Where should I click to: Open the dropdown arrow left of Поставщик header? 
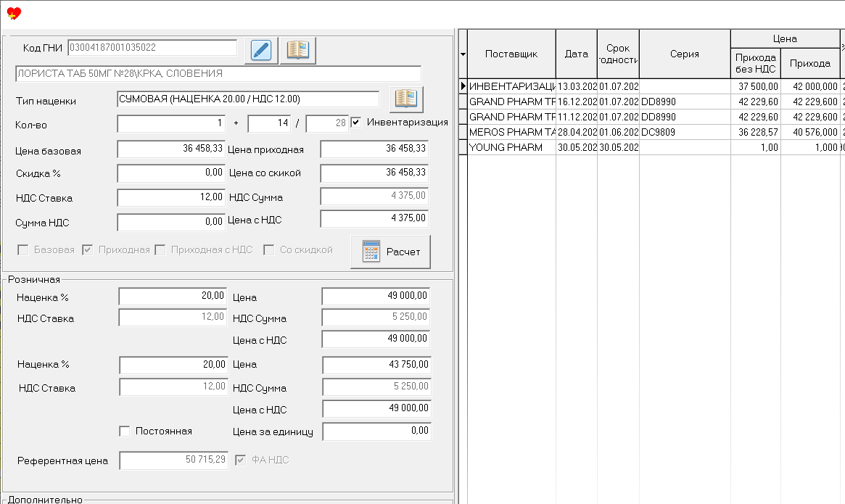tap(463, 54)
